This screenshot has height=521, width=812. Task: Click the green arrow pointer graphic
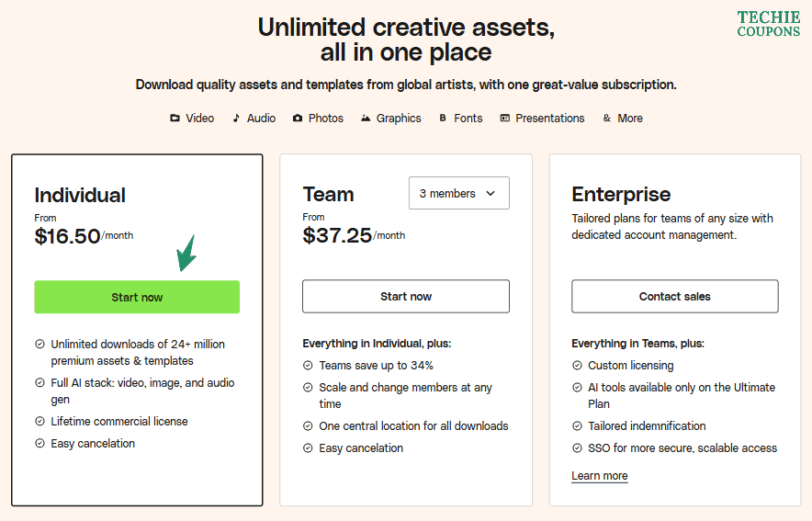pyautogui.click(x=186, y=255)
